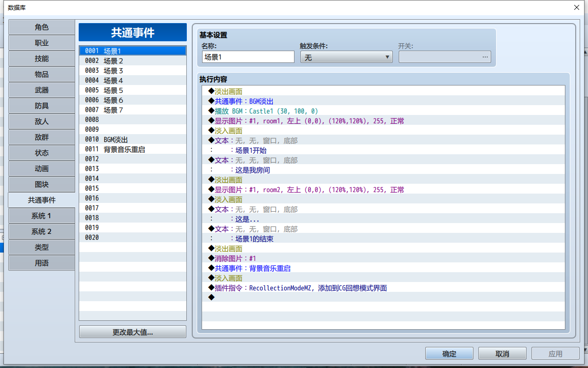This screenshot has width=588, height=368.
Task: Select common event 0005 场景 5
Action: (x=133, y=90)
